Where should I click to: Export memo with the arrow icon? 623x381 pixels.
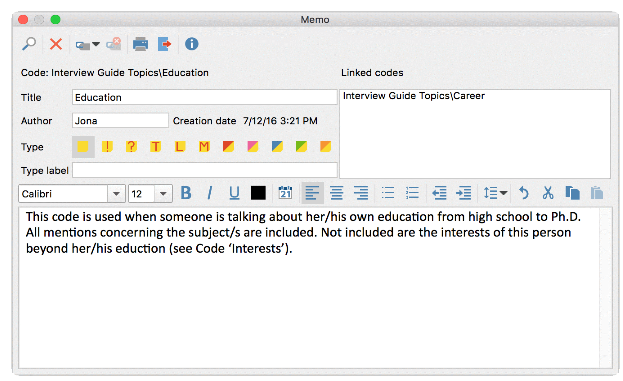click(164, 44)
